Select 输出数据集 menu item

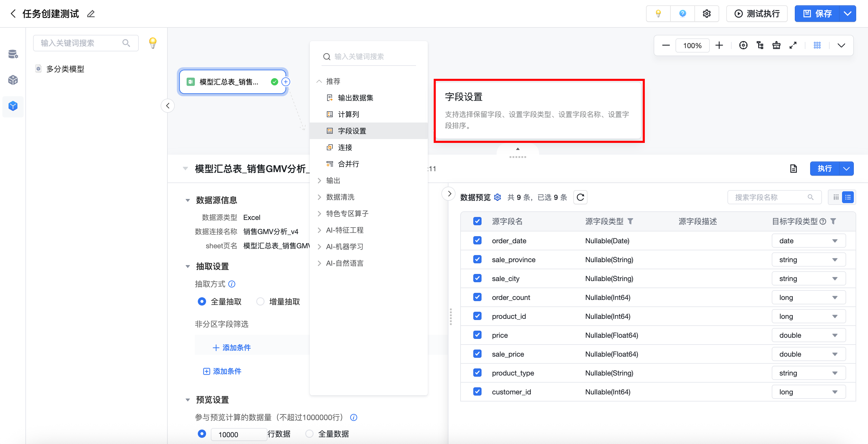pyautogui.click(x=368, y=98)
